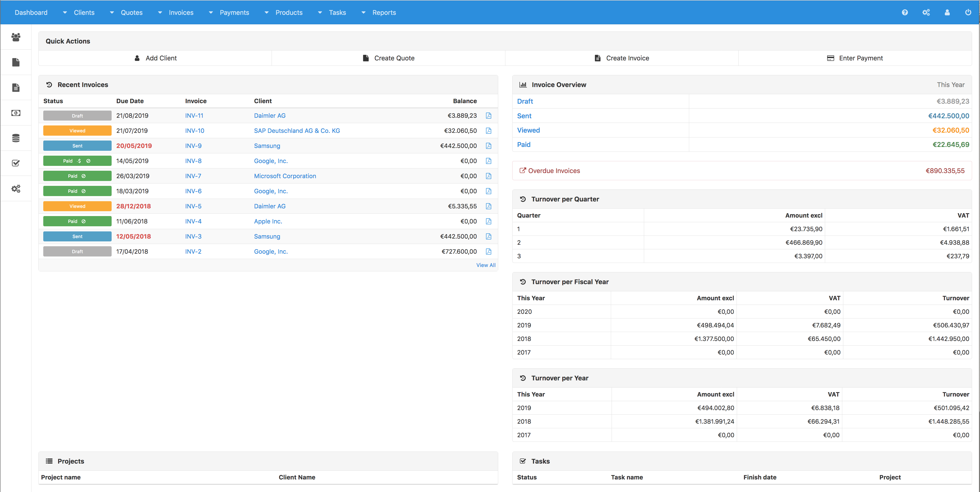Expand the Reports dropdown arrow
Screen dimensions: 980x492
coord(364,13)
